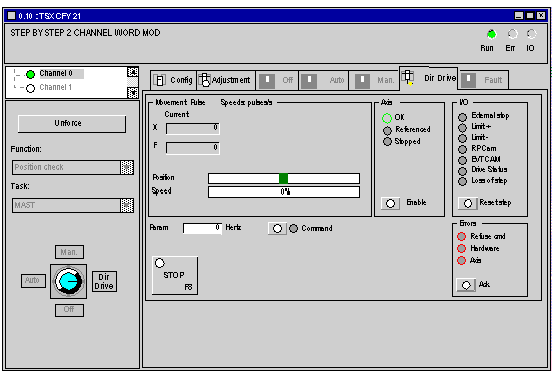Click the green Run status light
This screenshot has height=384, width=552.
tap(491, 34)
